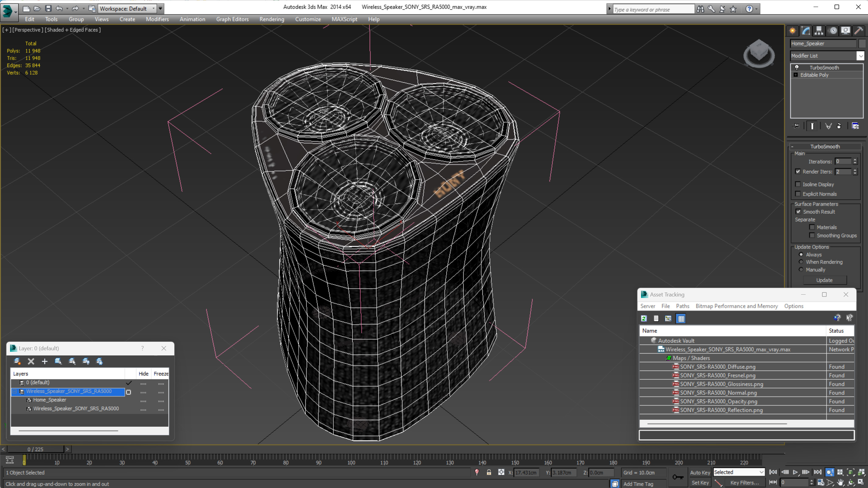Open the Modifiers menu in menu bar

click(x=157, y=19)
